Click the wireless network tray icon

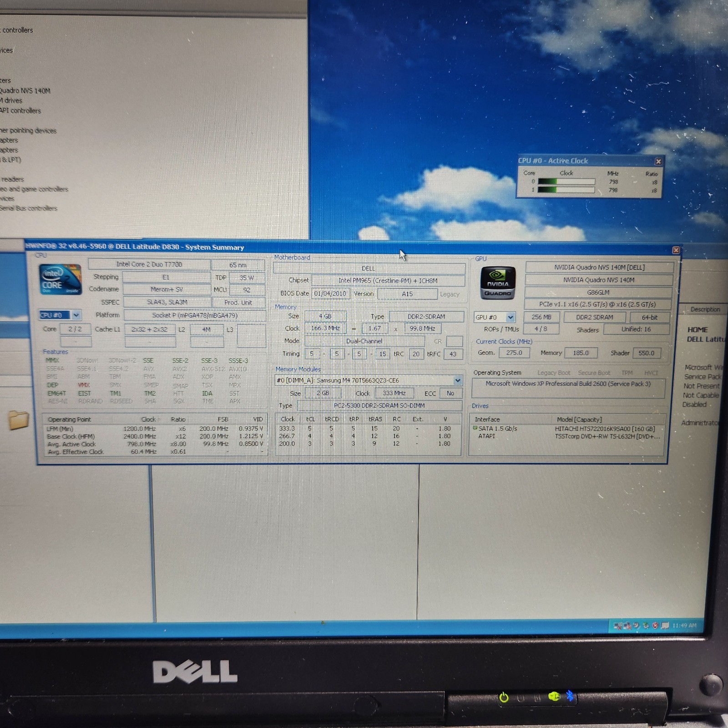617,626
